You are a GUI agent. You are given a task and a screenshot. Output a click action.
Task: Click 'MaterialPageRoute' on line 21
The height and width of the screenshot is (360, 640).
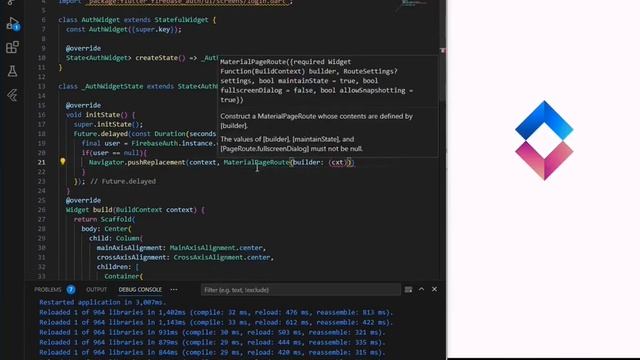[257, 162]
